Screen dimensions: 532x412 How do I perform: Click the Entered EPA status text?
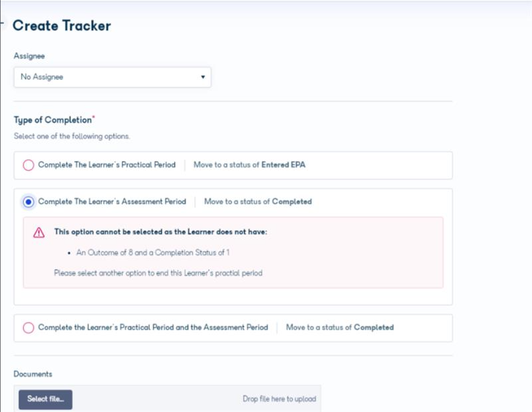tap(283, 164)
